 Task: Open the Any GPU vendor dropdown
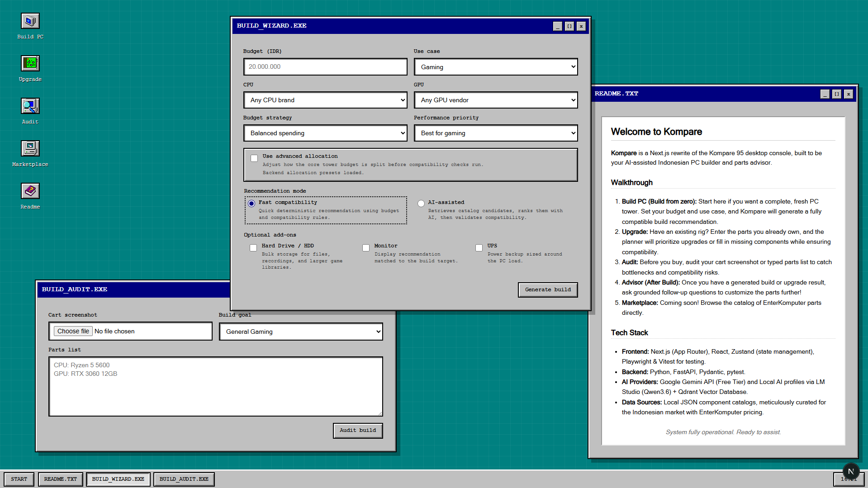[x=496, y=100]
